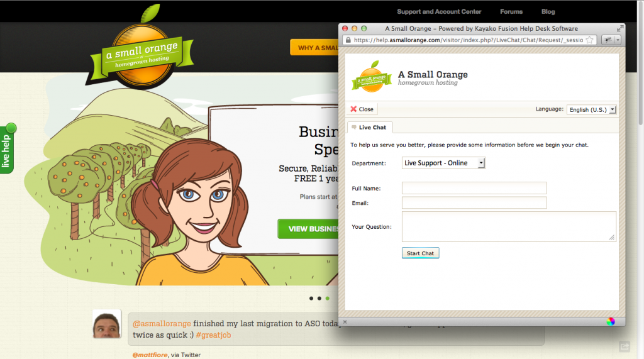644x359 pixels.
Task: Open the popup toolbar extension menu button
Action: 611,40
